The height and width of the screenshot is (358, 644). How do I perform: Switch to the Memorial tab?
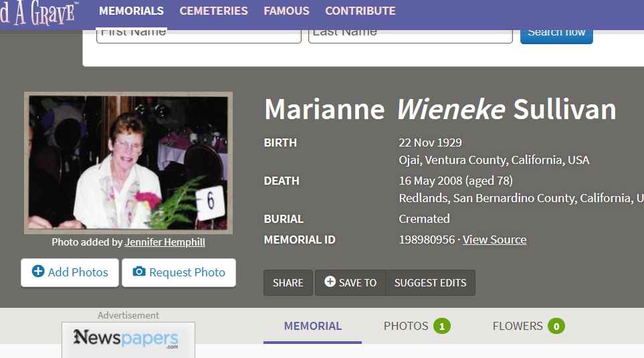pos(312,326)
